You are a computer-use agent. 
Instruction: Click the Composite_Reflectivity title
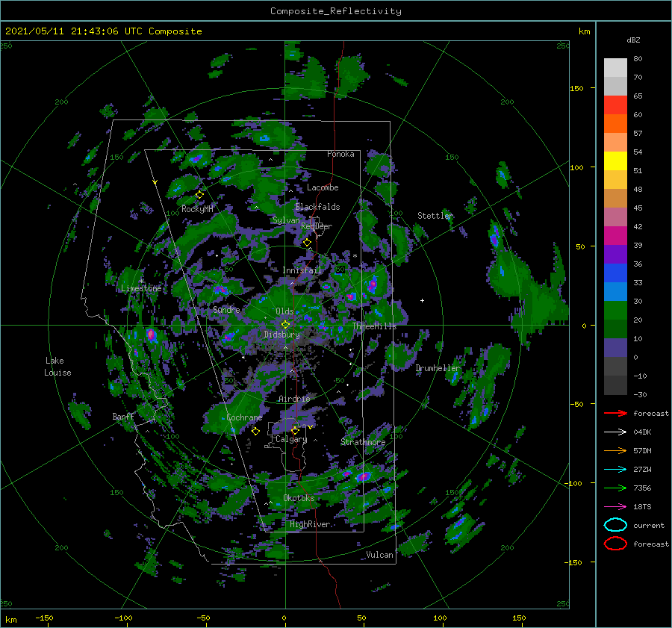coord(336,11)
